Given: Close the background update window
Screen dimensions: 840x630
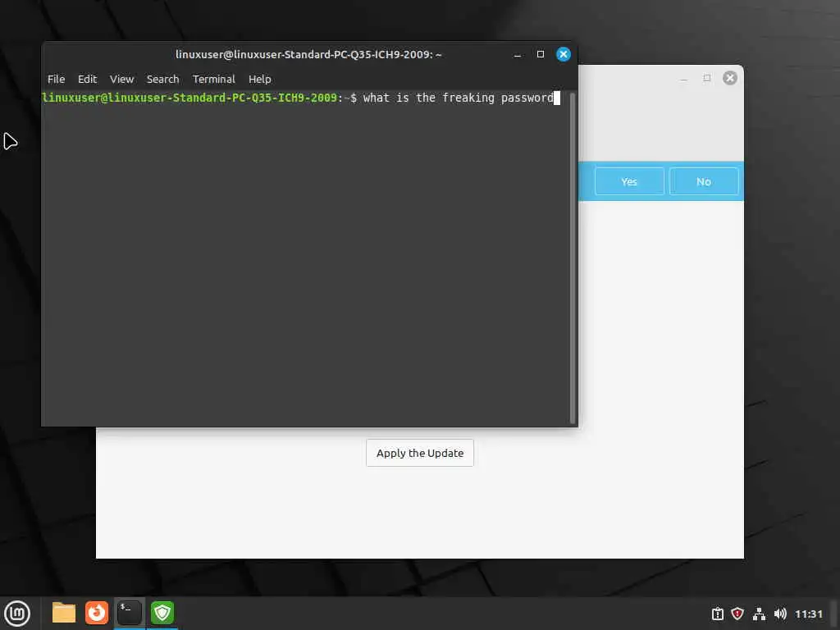Looking at the screenshot, I should tap(729, 78).
